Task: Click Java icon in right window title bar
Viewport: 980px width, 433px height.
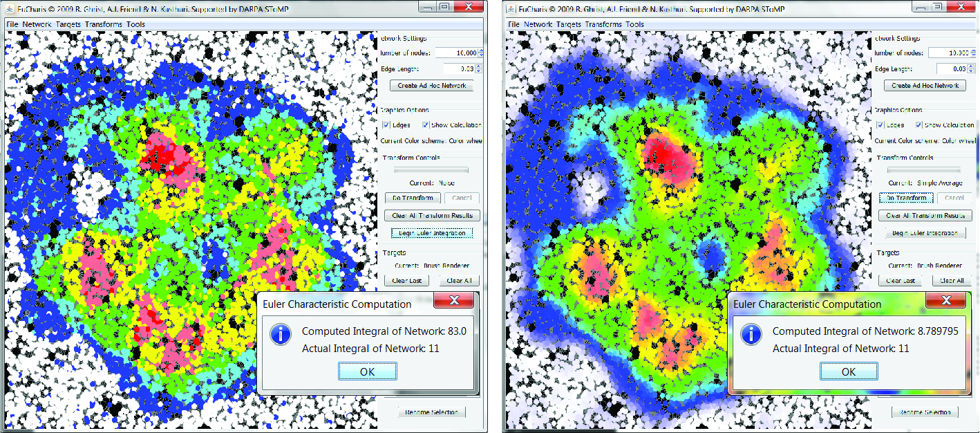Action: (x=511, y=8)
